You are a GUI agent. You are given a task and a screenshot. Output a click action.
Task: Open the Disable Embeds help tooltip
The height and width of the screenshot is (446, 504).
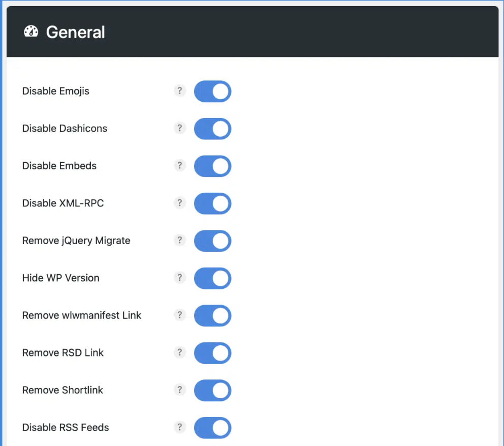pos(180,165)
